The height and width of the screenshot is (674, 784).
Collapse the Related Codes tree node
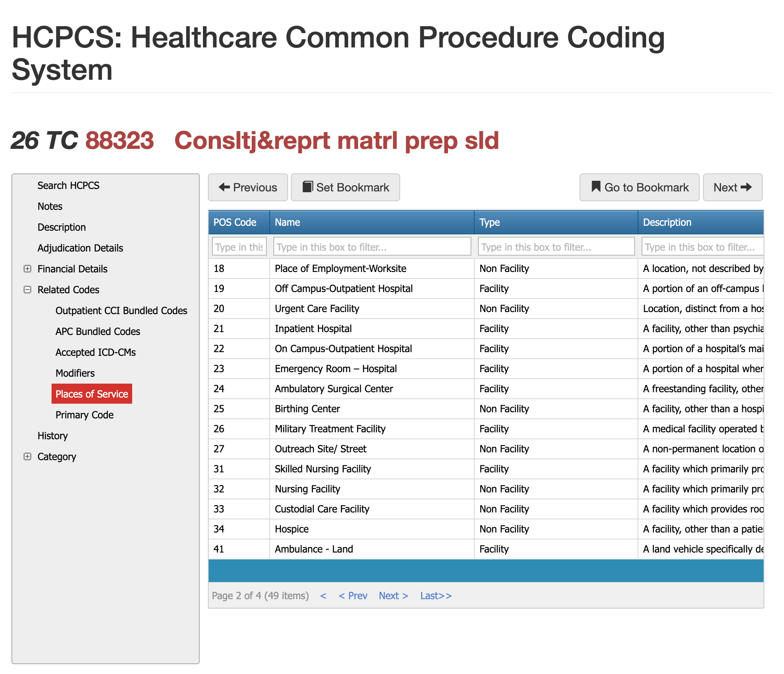pyautogui.click(x=27, y=290)
